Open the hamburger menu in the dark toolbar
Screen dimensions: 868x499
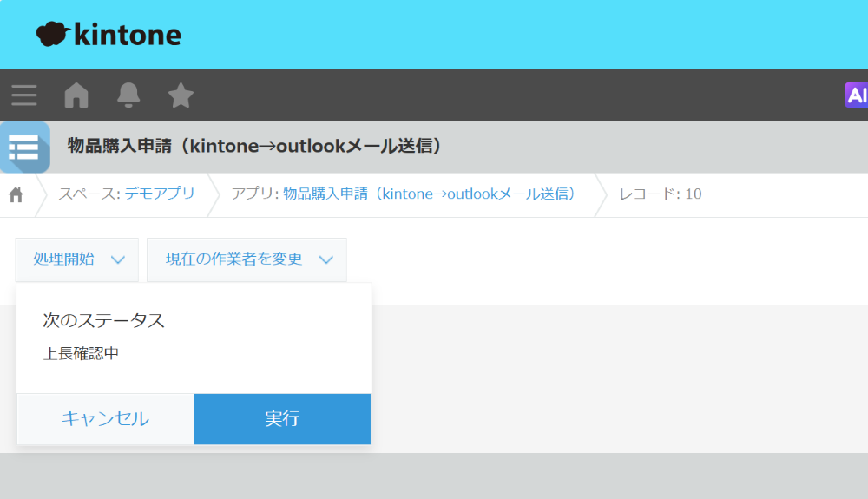point(24,95)
